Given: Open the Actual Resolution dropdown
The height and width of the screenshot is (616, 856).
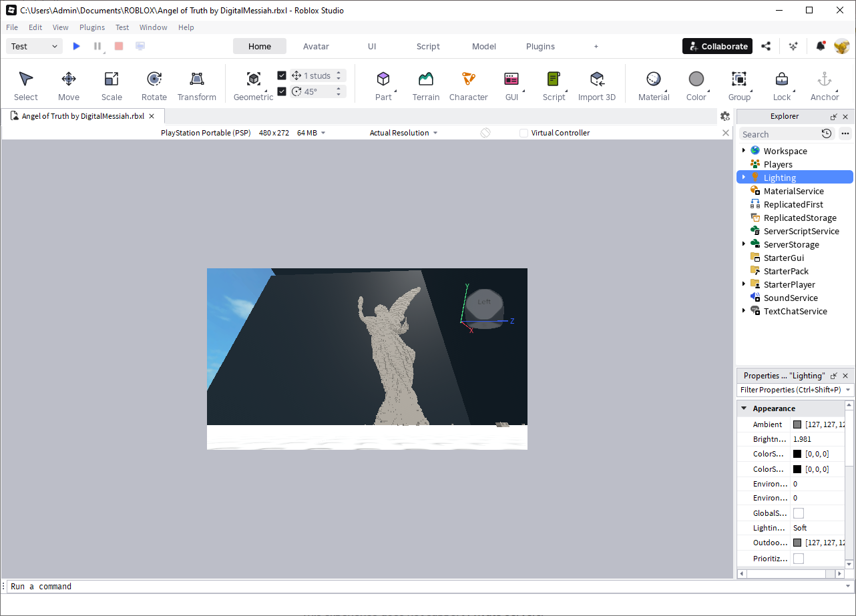Looking at the screenshot, I should coord(403,133).
